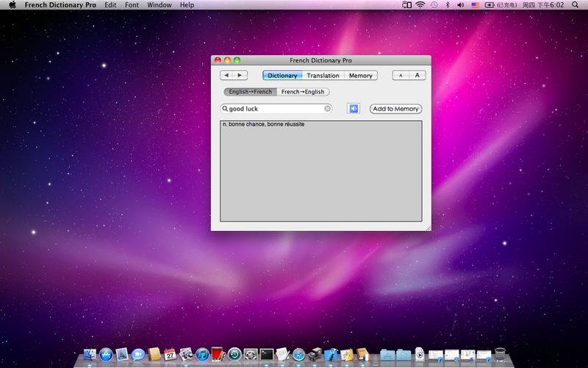This screenshot has height=368, width=588.
Task: Open the Trash in the Dock
Action: point(500,354)
